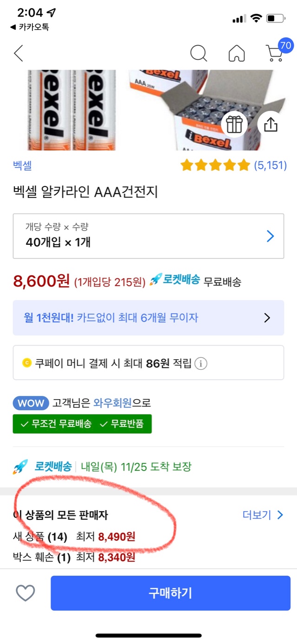Expand 6개월 무이자 installment banner chevron
The image size is (297, 644).
(x=267, y=318)
